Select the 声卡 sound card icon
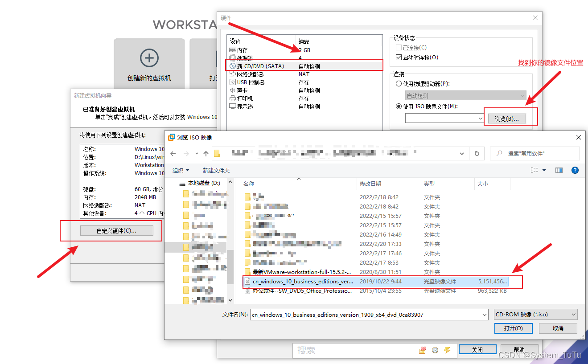Screen dimensions: 588x364 pos(232,90)
